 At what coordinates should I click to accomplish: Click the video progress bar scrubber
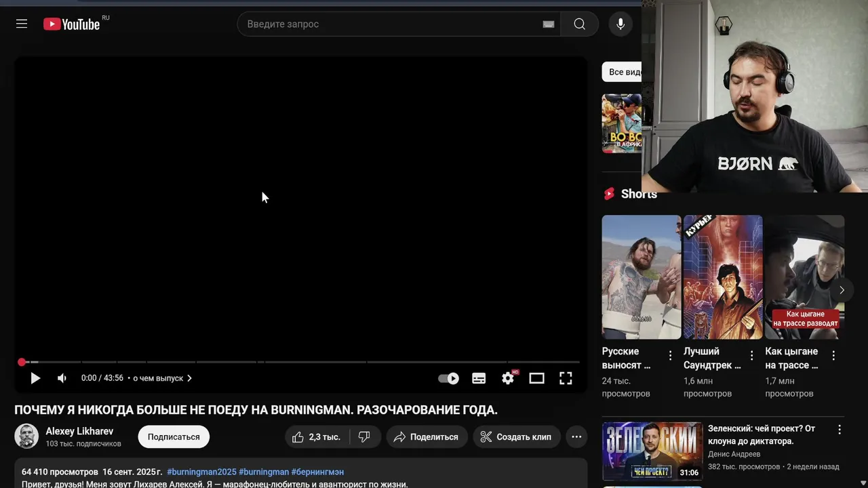pyautogui.click(x=22, y=362)
